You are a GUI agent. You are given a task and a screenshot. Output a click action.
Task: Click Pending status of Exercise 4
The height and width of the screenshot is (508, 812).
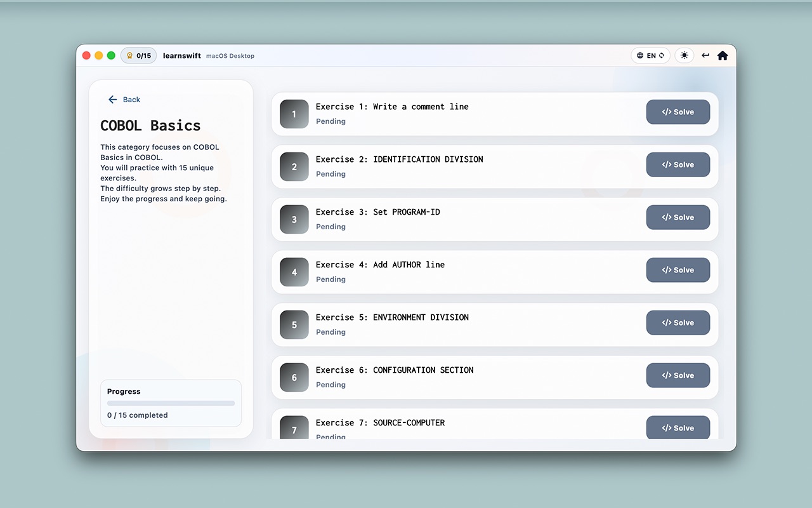click(331, 279)
